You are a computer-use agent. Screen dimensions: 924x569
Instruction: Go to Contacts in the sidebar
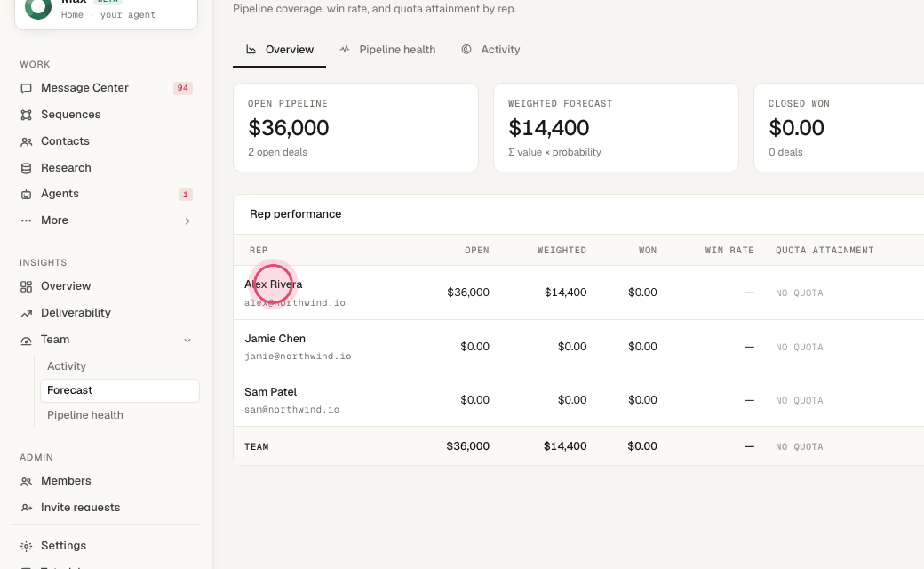tap(106, 141)
